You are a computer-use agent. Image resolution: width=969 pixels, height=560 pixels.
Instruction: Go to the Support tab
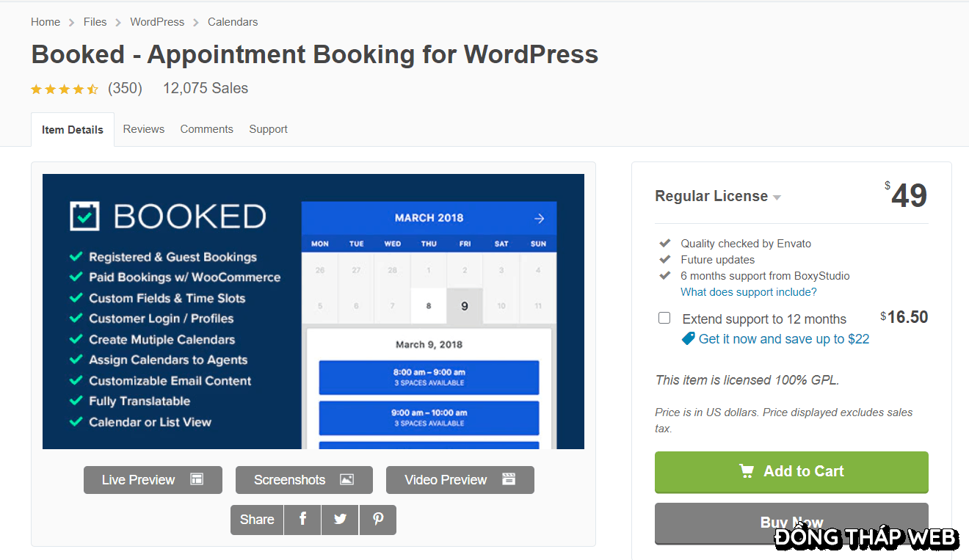[268, 129]
